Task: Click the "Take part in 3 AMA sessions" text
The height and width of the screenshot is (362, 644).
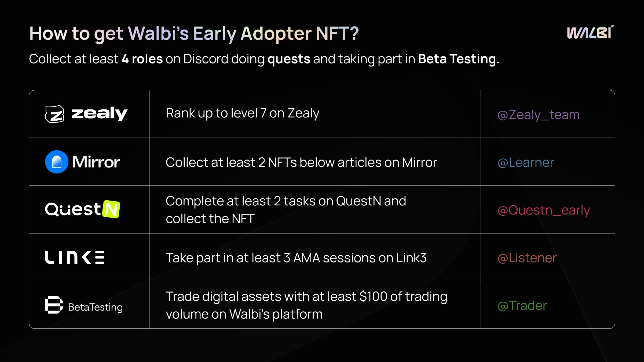Action: (296, 258)
